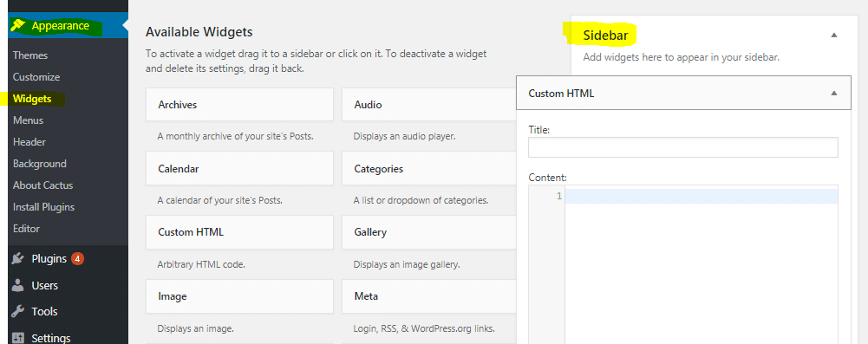Open the Menus submenu item

pyautogui.click(x=29, y=120)
